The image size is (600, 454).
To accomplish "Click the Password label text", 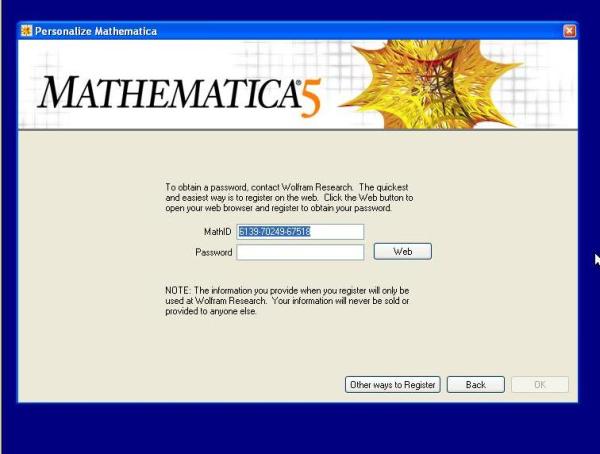I will [x=213, y=252].
